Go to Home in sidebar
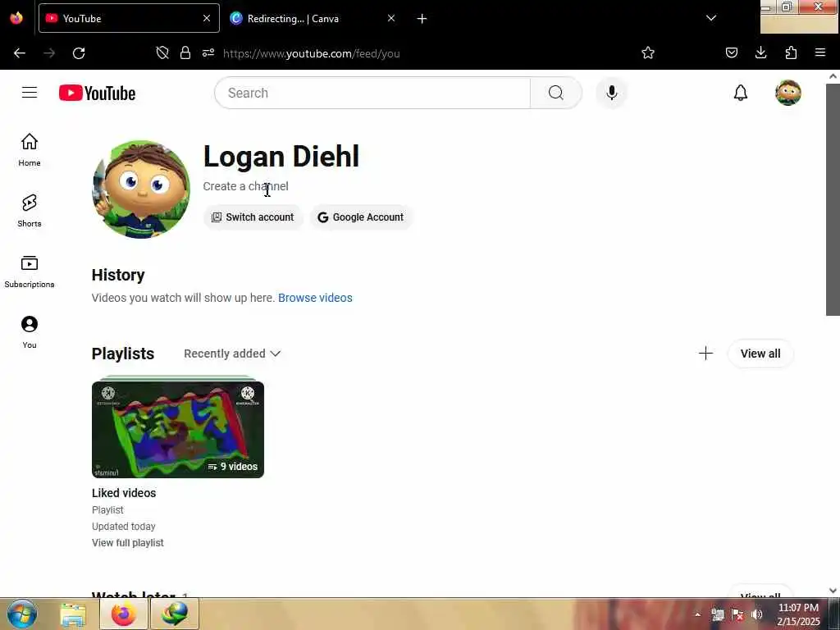 tap(30, 149)
